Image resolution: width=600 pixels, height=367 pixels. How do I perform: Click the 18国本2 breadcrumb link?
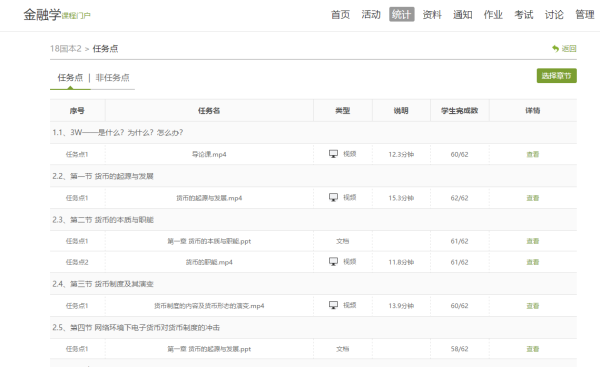[65, 49]
